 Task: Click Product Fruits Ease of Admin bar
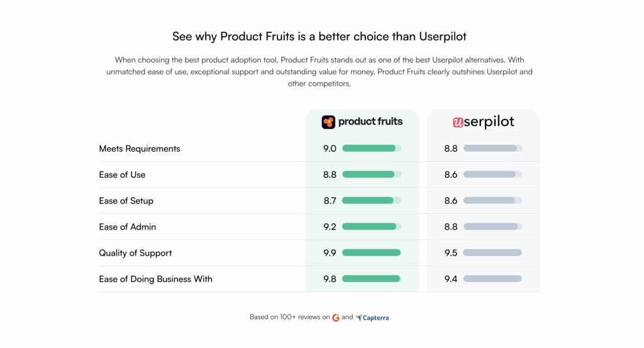coord(371,227)
